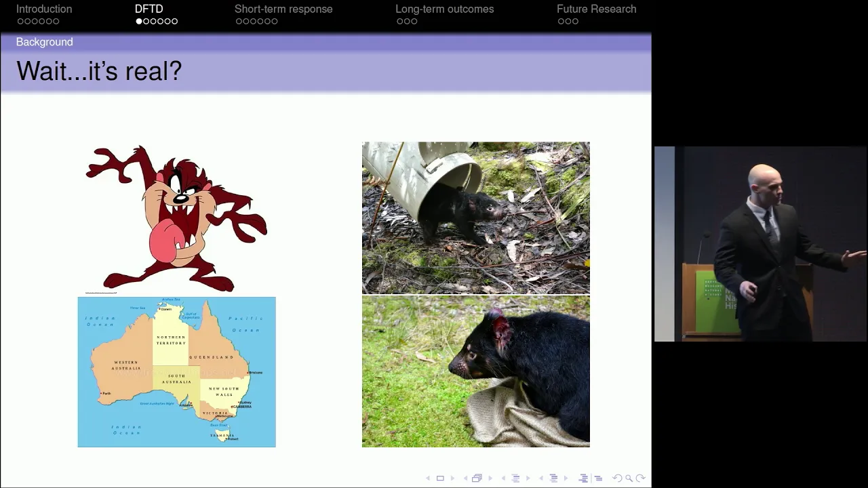Click the SOUTH AUSTRALIA label on the map
This screenshot has width=868, height=488.
176,378
